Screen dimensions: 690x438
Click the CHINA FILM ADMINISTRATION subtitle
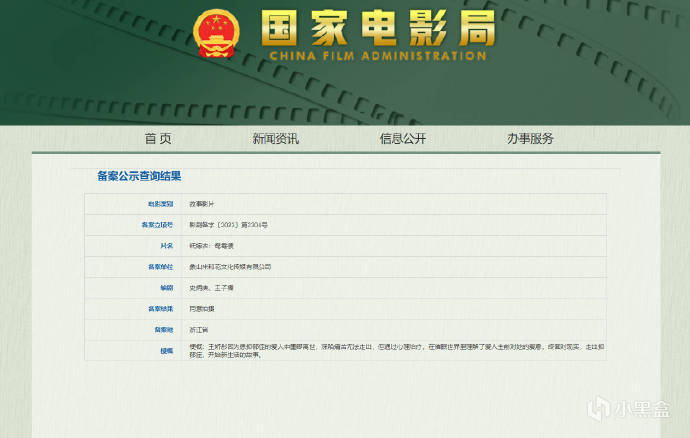pos(378,56)
